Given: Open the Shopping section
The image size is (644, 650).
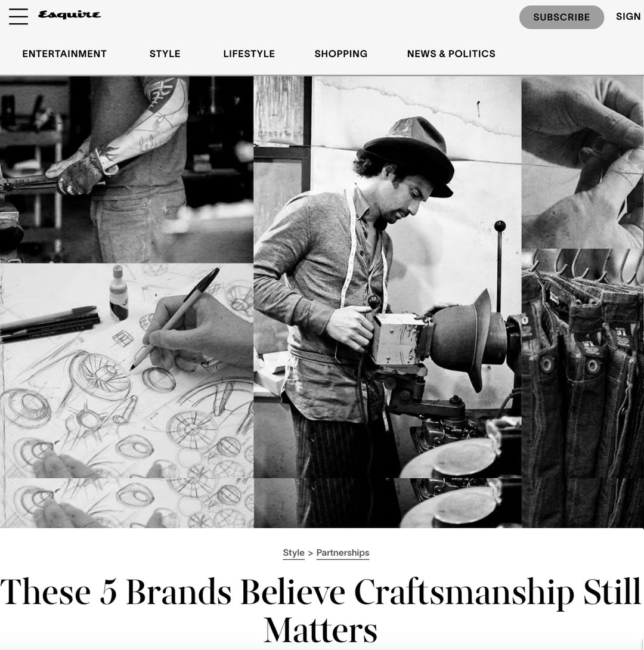Looking at the screenshot, I should 340,54.
